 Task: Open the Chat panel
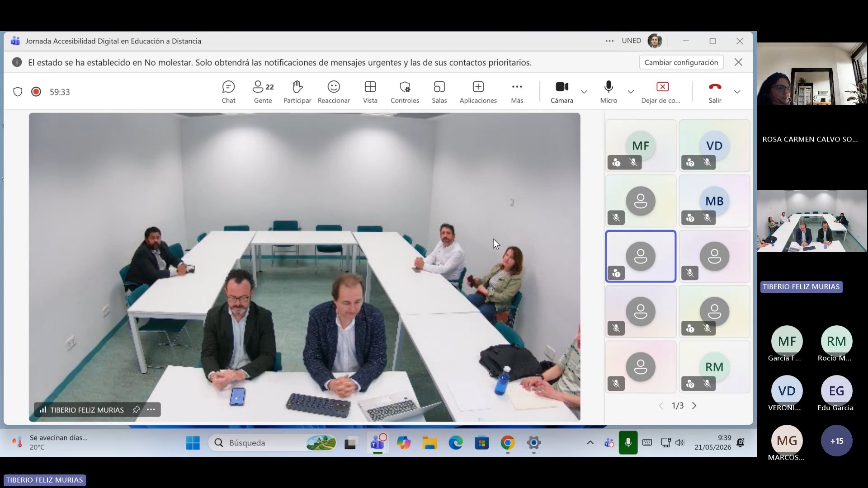pos(228,92)
